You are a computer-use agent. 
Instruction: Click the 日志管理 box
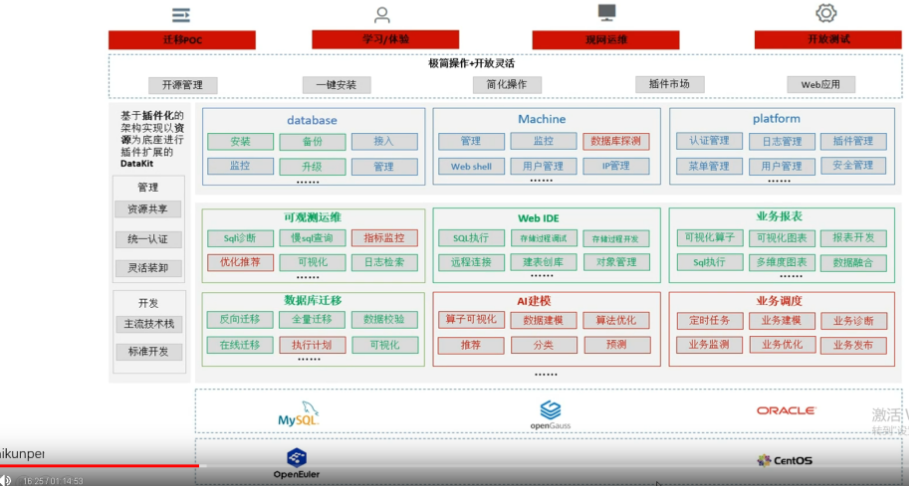781,142
